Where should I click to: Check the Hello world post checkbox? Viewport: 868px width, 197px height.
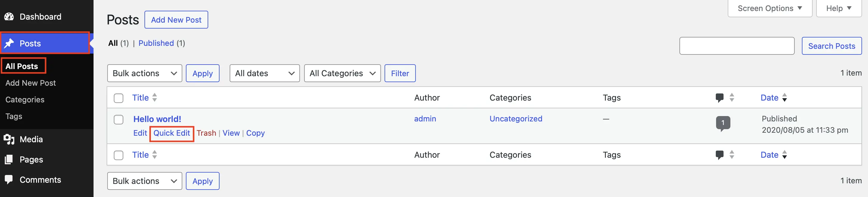pos(118,119)
